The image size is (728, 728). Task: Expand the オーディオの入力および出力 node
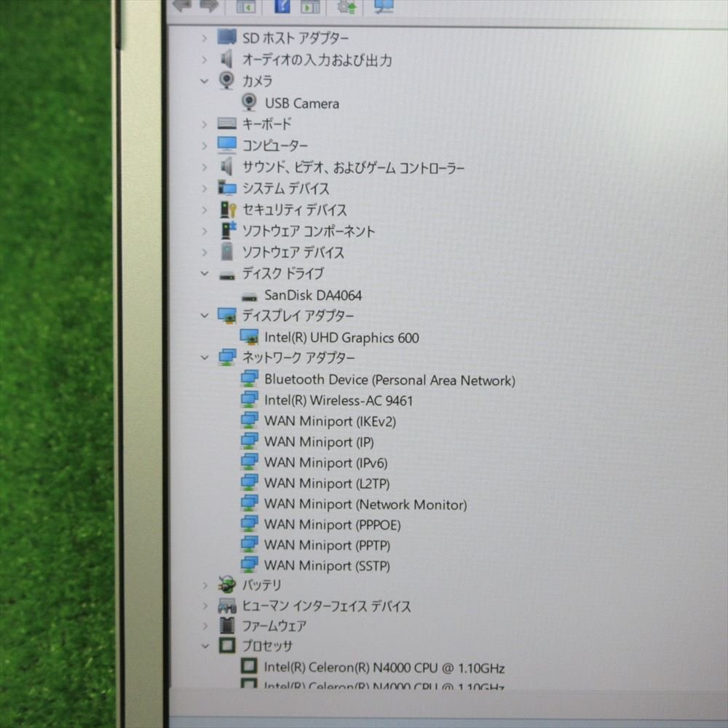pos(204,60)
